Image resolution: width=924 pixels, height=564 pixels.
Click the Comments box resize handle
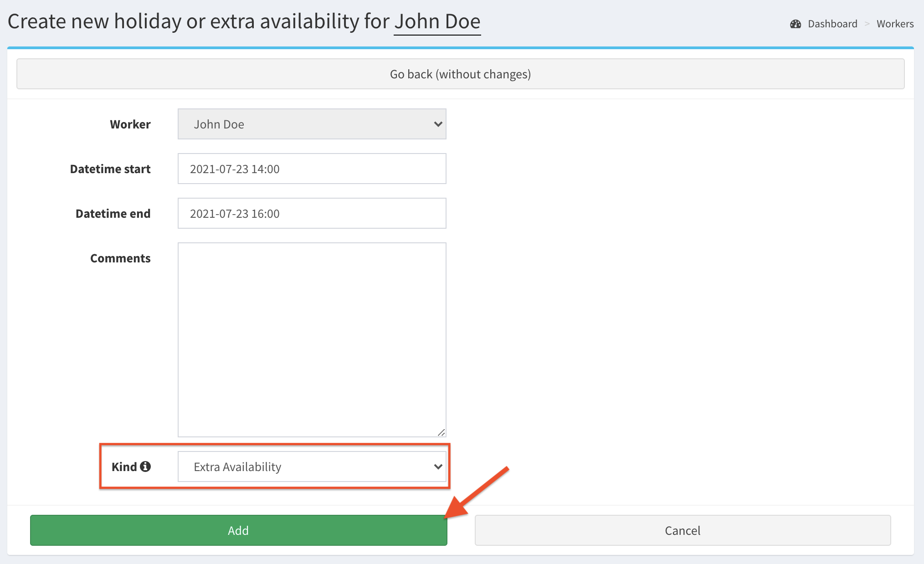(x=441, y=432)
